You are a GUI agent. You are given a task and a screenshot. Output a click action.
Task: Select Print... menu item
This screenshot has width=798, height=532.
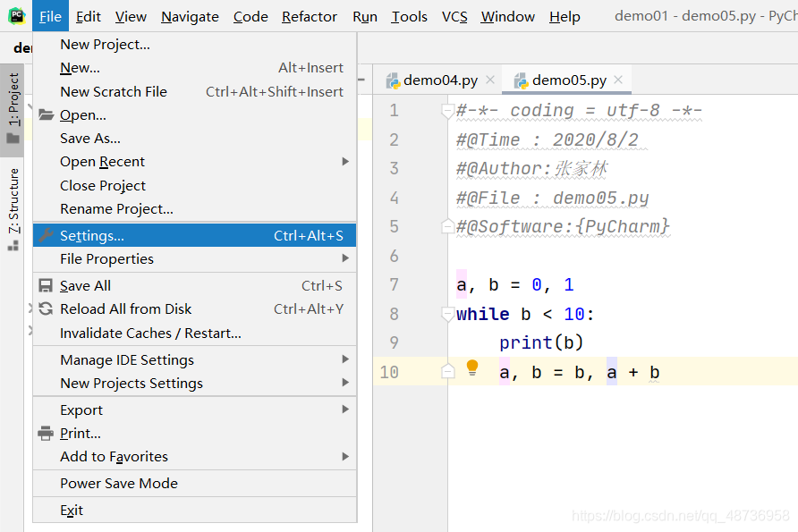(x=194, y=434)
